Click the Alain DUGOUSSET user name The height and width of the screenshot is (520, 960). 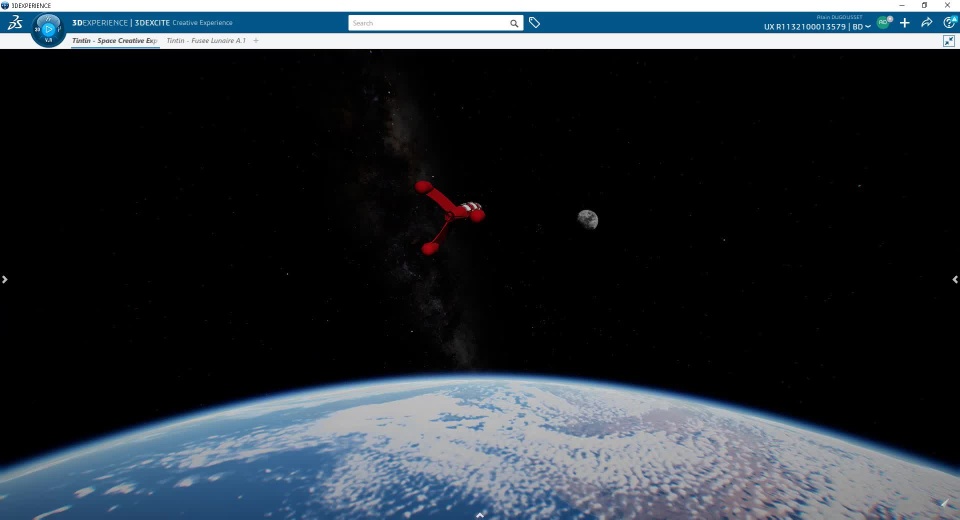click(x=839, y=17)
